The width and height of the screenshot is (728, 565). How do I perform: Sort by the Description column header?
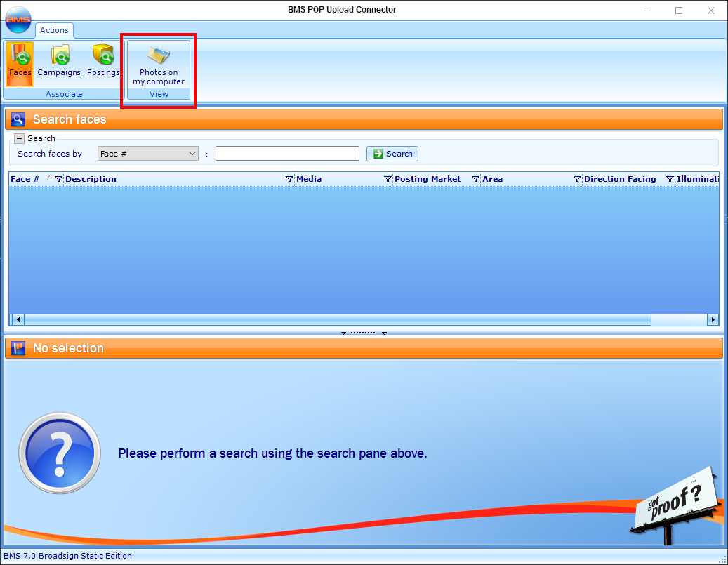(x=91, y=179)
